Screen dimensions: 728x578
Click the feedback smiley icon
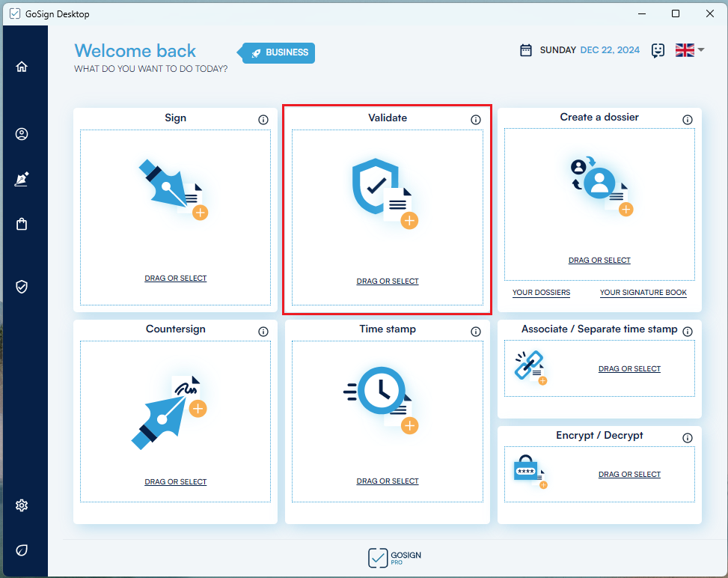[x=658, y=50]
